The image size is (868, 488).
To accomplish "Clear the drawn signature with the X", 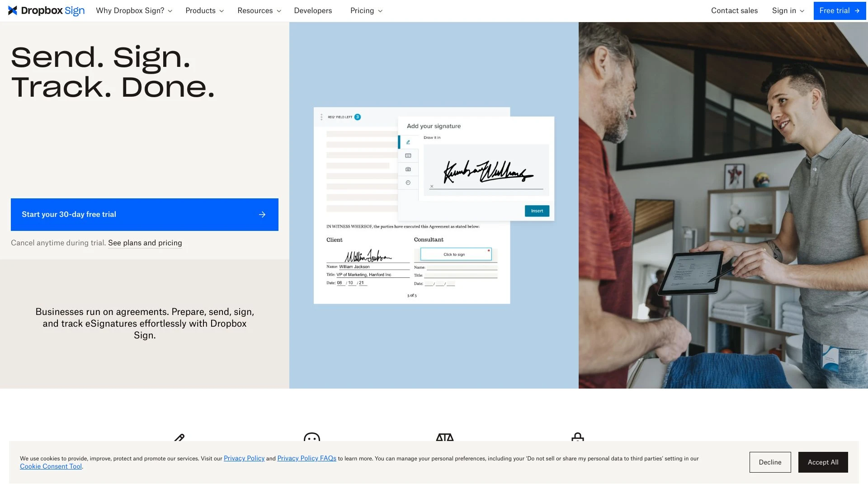I will click(432, 186).
